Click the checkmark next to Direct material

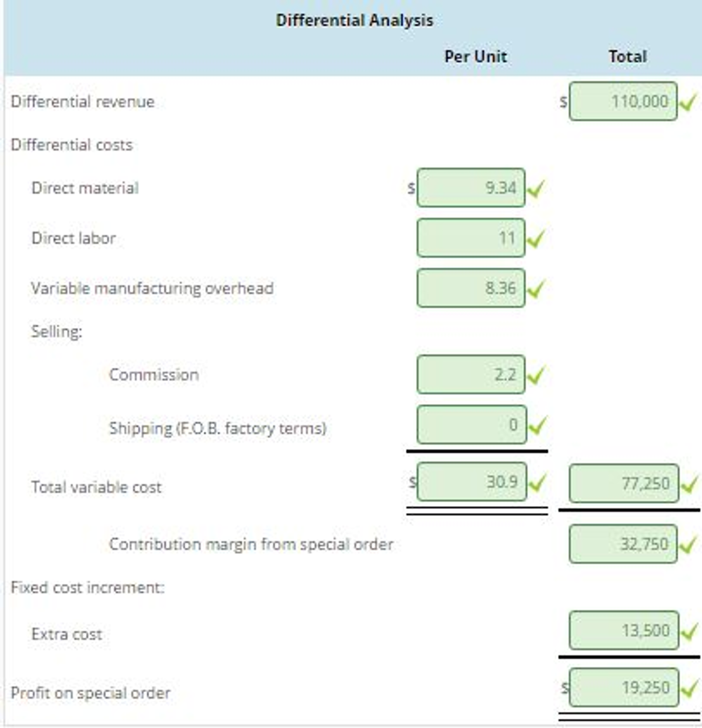click(535, 189)
